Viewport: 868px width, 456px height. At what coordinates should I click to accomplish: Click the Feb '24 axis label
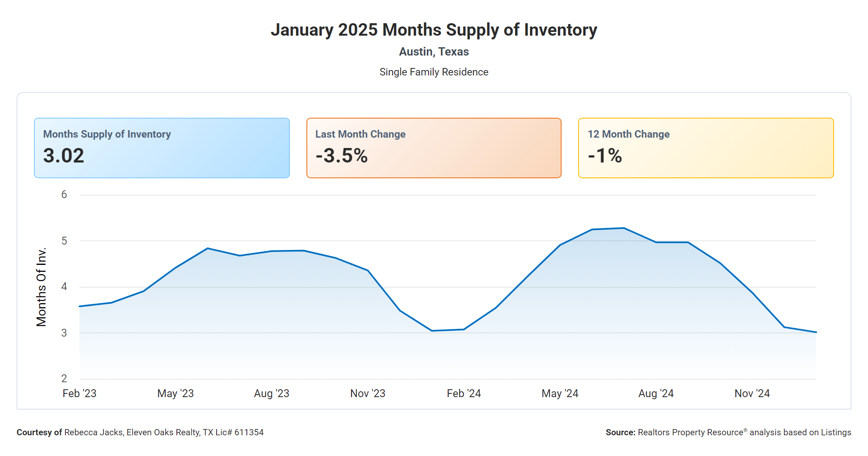(464, 393)
